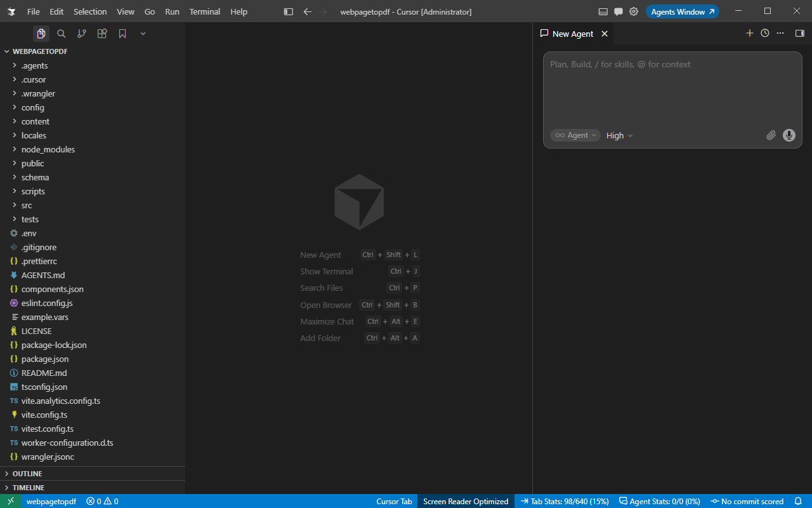Show chat history clock icon
The width and height of the screenshot is (812, 508).
pos(765,33)
